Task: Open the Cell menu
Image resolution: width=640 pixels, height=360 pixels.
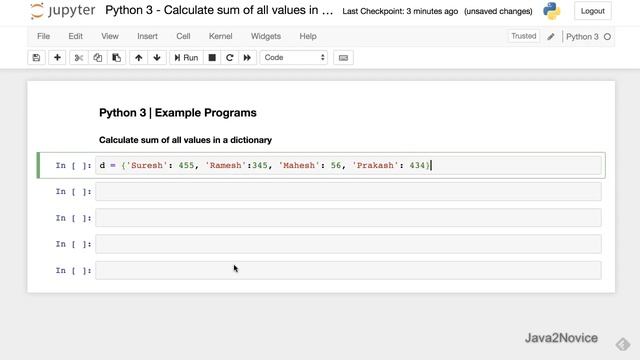Action: [183, 36]
